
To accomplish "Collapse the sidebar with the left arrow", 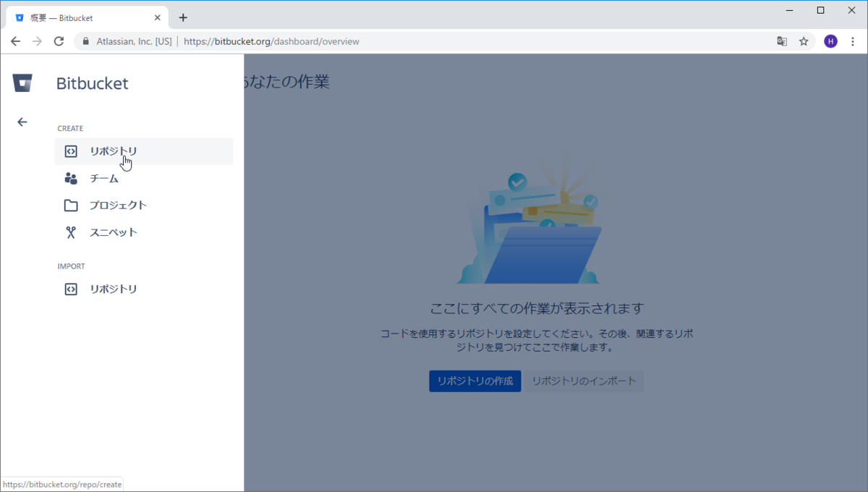I will click(x=22, y=122).
